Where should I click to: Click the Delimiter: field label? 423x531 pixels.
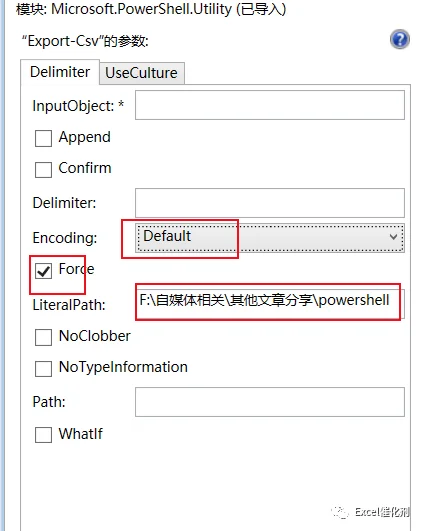click(x=64, y=203)
